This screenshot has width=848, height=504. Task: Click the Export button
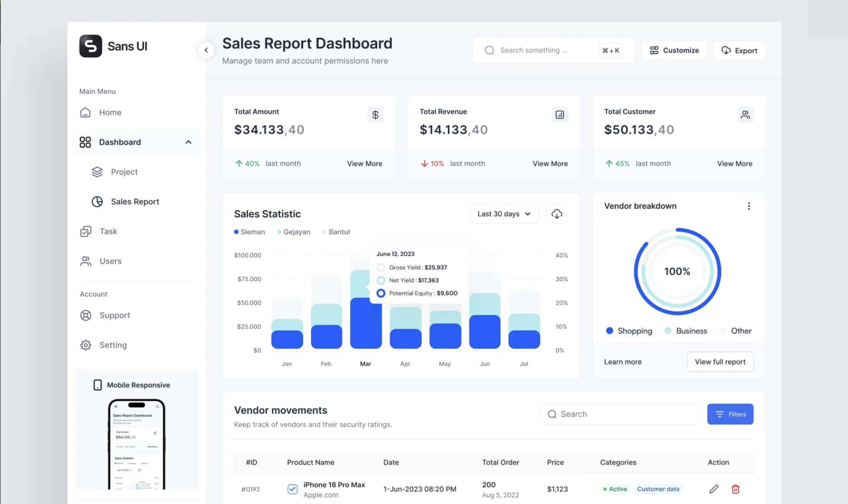[739, 50]
